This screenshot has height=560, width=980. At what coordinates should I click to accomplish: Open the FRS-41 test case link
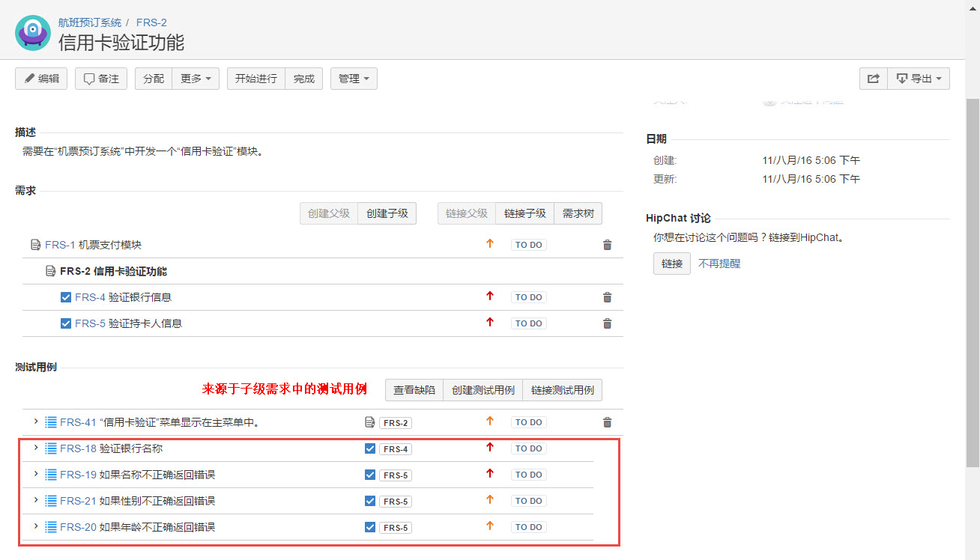tap(78, 422)
